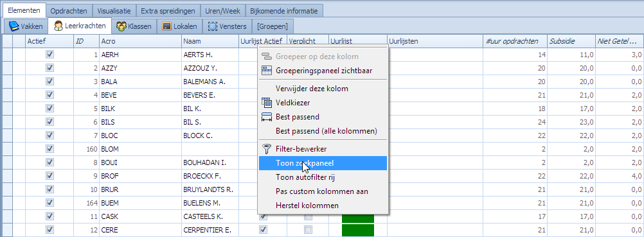Screen dimensions: 644x237
Task: Sort by #uur opdrachten column header
Action: coord(515,41)
